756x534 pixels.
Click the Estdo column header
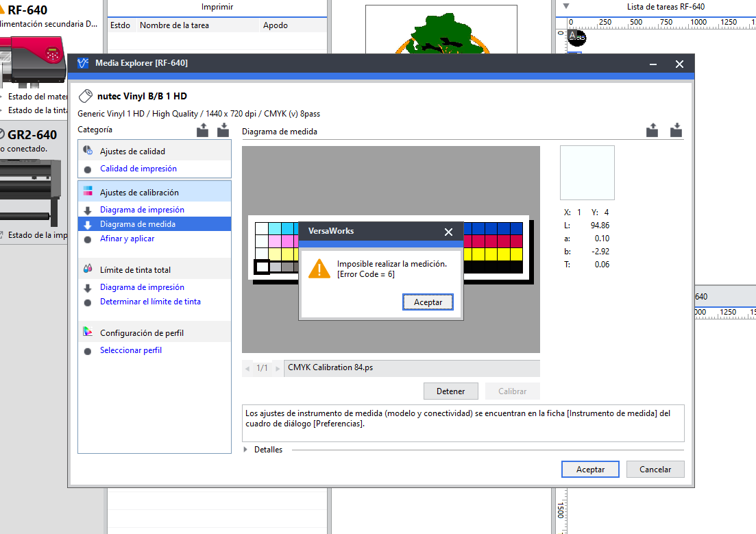click(121, 25)
